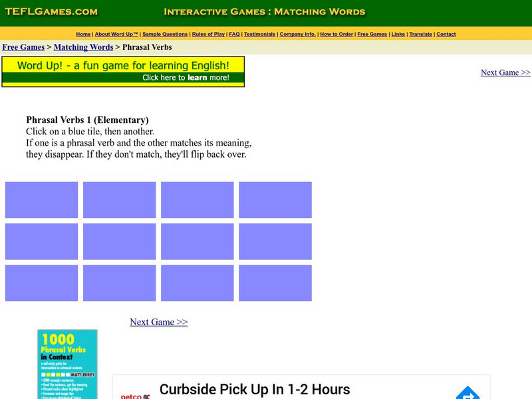Click the Sample Questions link
The height and width of the screenshot is (399, 532).
[165, 34]
